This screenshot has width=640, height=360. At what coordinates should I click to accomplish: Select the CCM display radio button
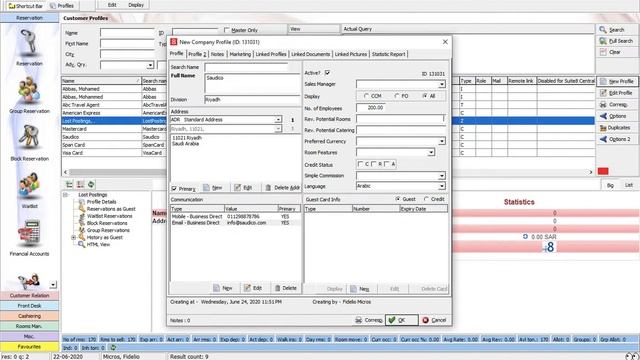366,96
